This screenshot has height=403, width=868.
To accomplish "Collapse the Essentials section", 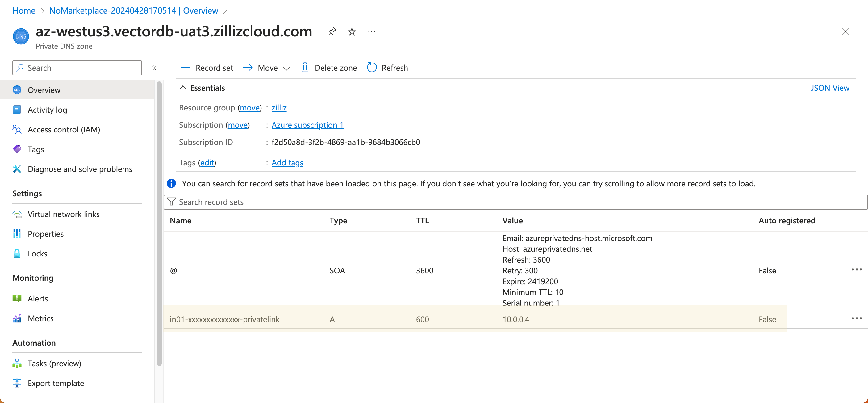I will 183,88.
